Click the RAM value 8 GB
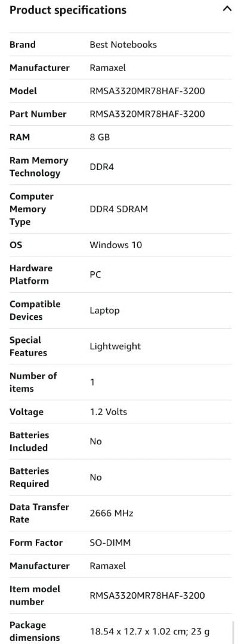The height and width of the screenshot is (644, 241). (x=100, y=137)
